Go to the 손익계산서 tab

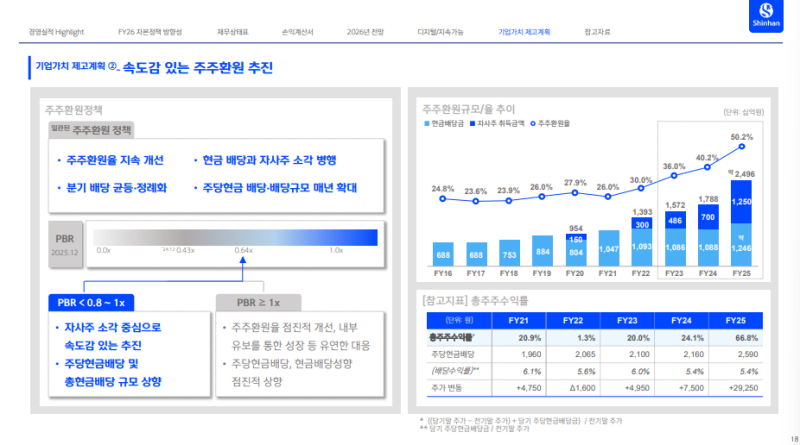pyautogui.click(x=298, y=33)
